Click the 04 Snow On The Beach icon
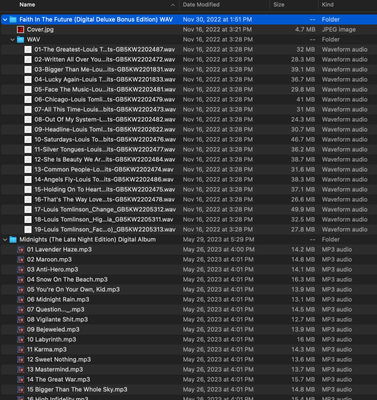 (21, 280)
